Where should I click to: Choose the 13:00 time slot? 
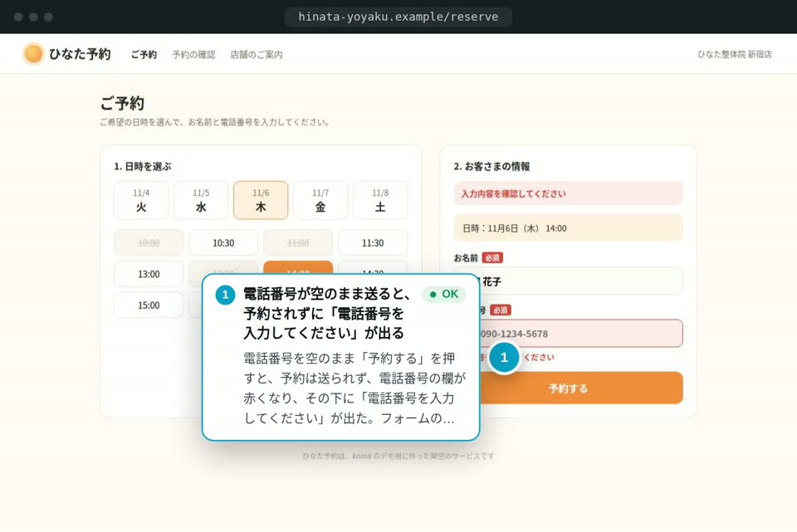(x=149, y=274)
